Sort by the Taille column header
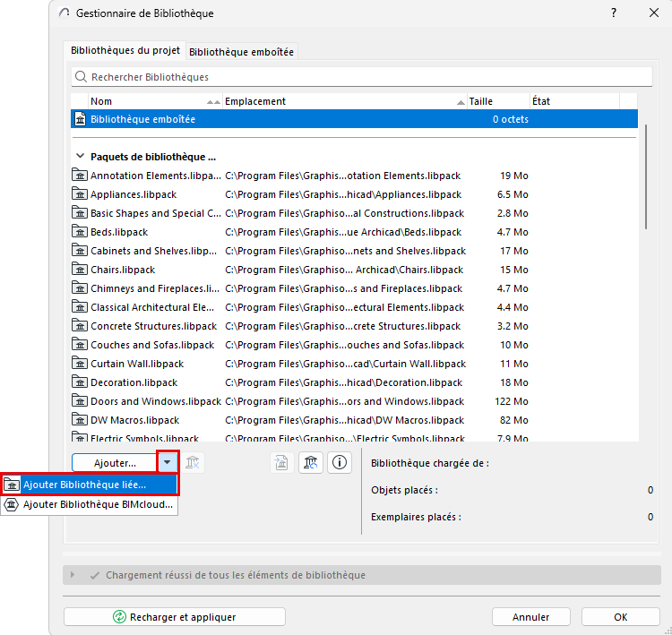This screenshot has width=672, height=635. click(x=498, y=101)
